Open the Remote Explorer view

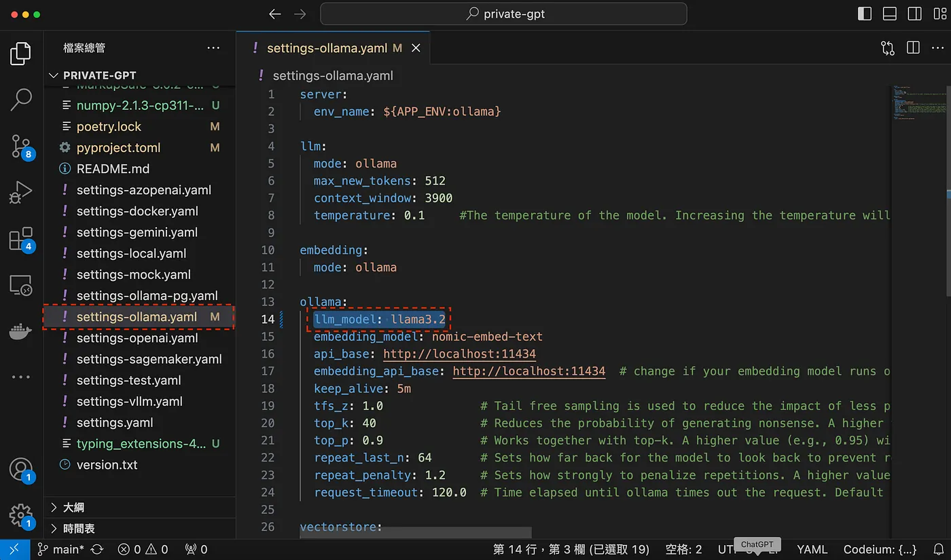point(21,285)
